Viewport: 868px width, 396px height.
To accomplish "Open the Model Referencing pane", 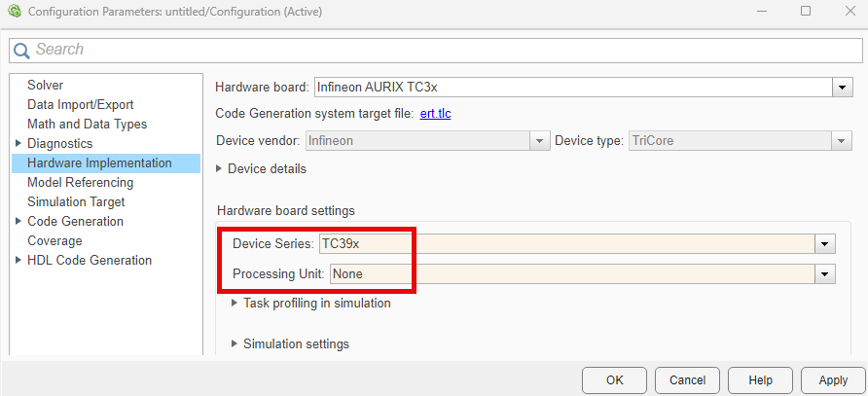I will [x=80, y=182].
